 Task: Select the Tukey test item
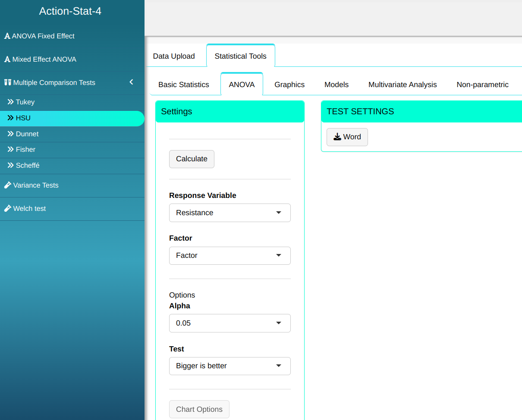point(25,102)
